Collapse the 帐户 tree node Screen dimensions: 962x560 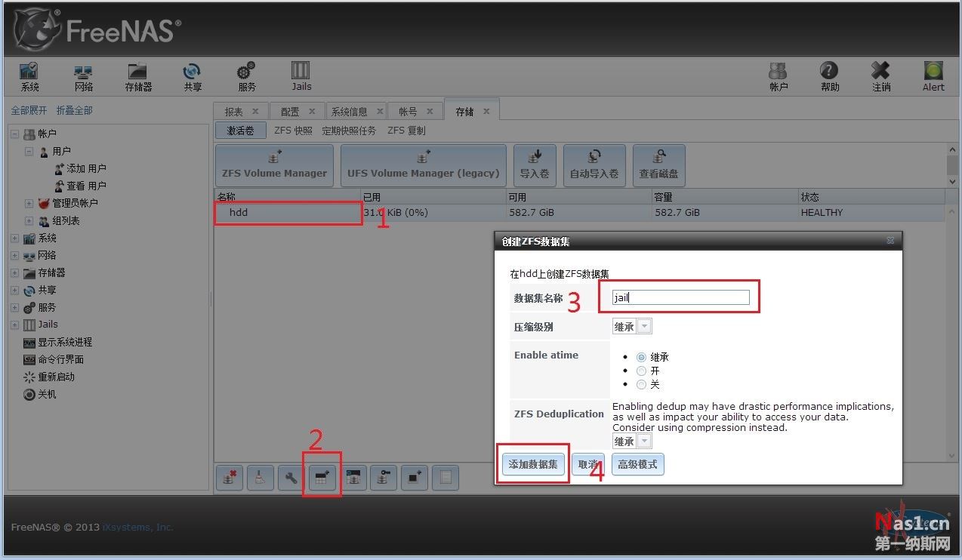point(14,134)
